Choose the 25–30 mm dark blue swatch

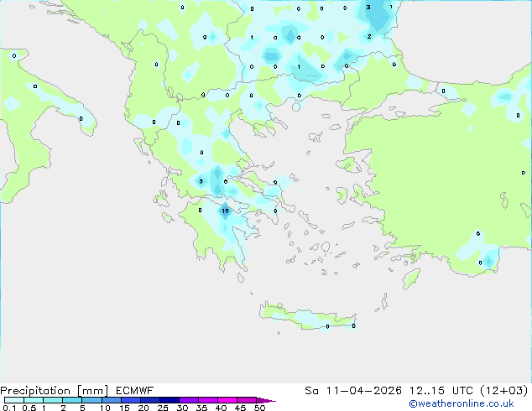169,400
